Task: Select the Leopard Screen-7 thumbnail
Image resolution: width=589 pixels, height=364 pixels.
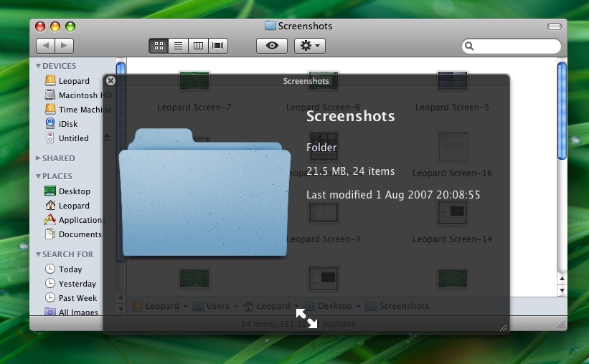Action: pyautogui.click(x=194, y=81)
